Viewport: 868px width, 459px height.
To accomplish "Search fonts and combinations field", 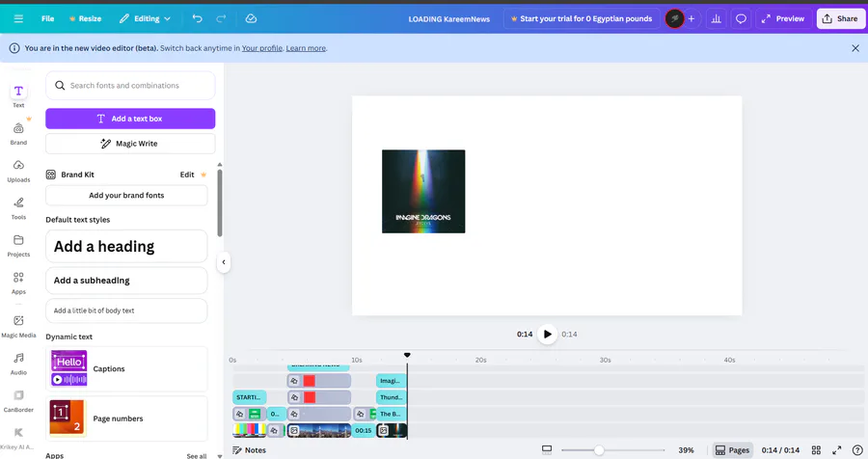I will point(130,85).
